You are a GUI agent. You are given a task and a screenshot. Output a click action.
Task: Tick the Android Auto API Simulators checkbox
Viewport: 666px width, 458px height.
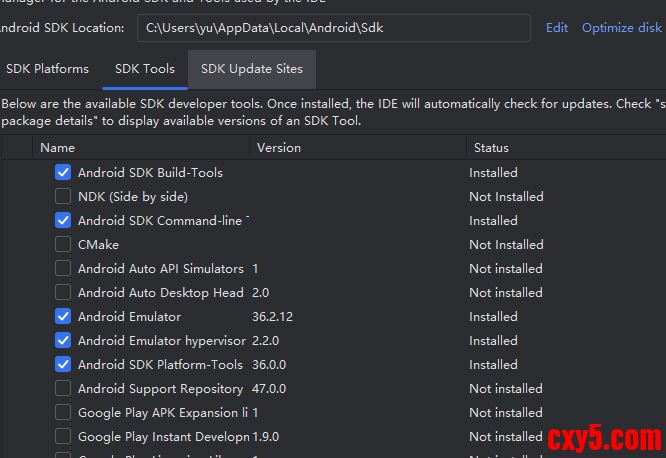click(x=63, y=269)
